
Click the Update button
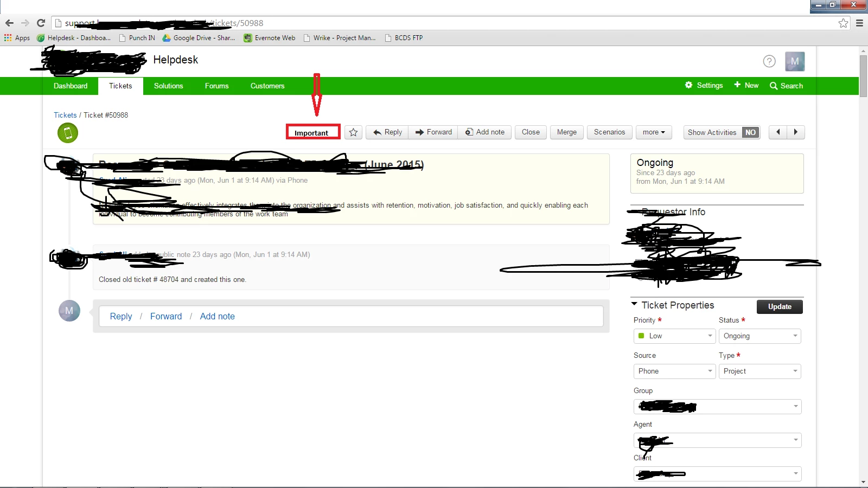click(780, 306)
